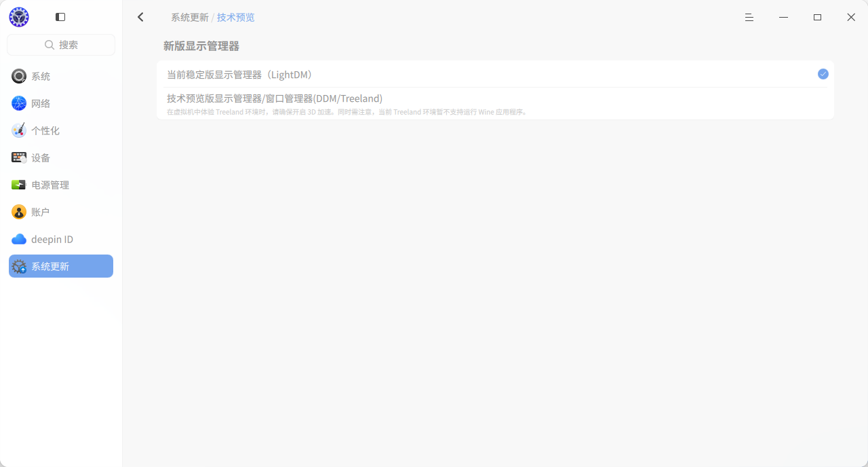Open the 网络 settings category

click(61, 103)
